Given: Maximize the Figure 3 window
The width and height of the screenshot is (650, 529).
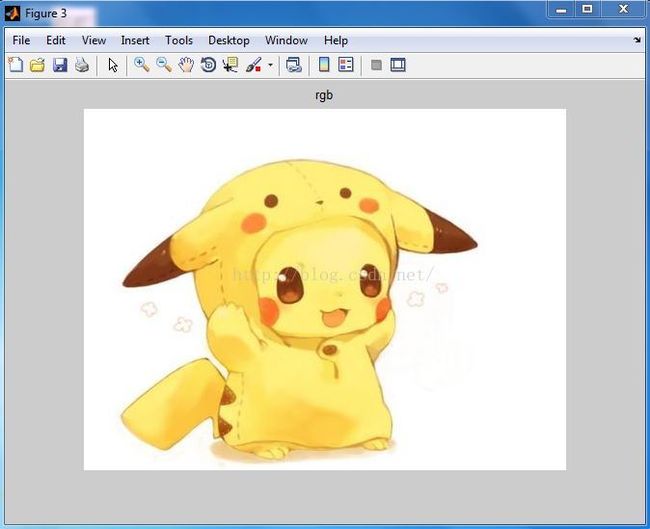Looking at the screenshot, I should point(587,10).
